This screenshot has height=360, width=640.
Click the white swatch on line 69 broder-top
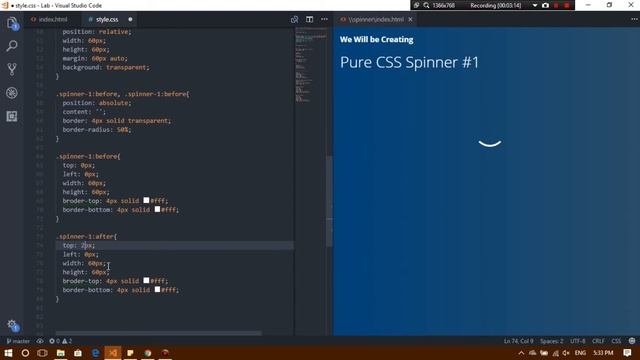click(x=146, y=200)
